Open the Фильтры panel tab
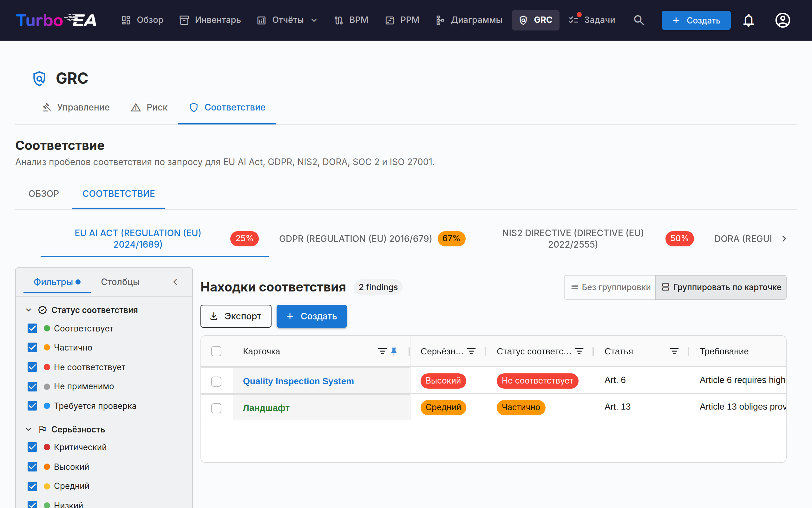Viewport: 812px width, 508px height. point(57,282)
